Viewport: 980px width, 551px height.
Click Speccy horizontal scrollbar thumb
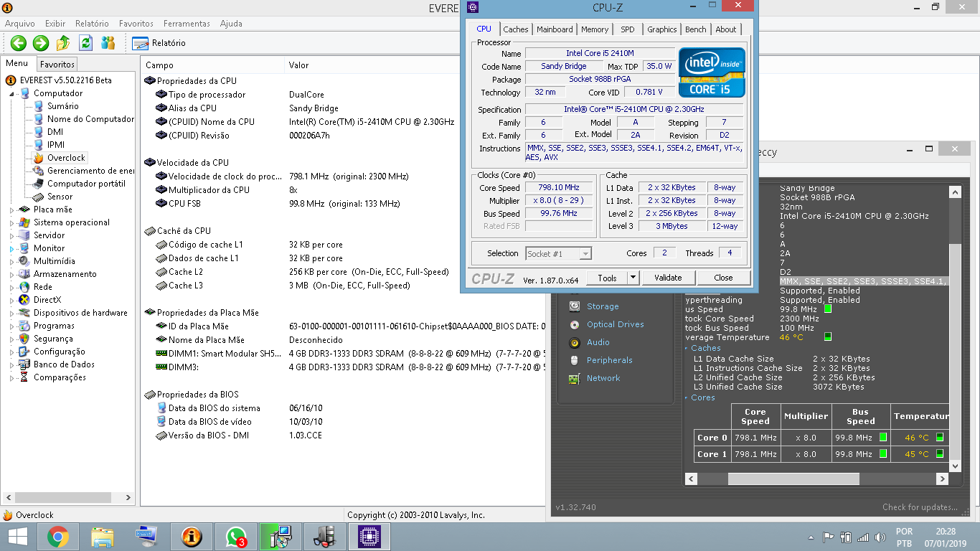(x=793, y=479)
